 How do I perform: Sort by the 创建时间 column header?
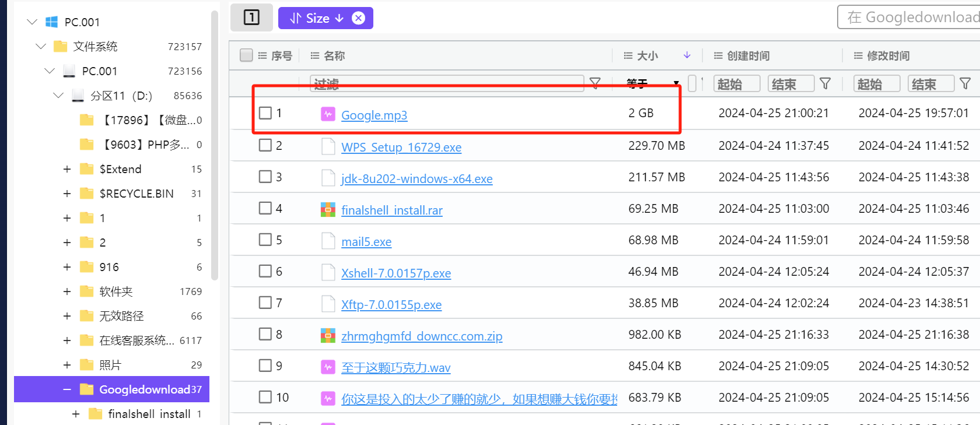[x=748, y=56]
